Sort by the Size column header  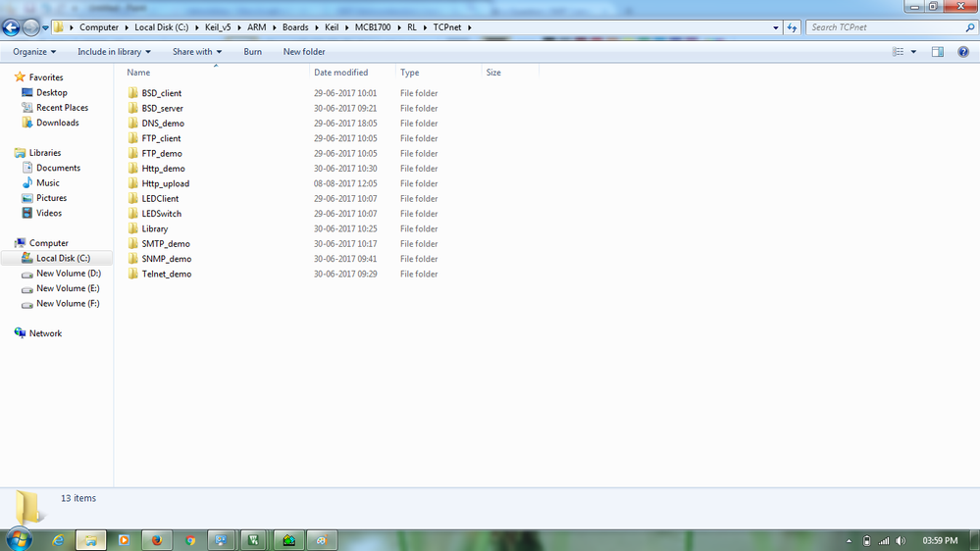pyautogui.click(x=493, y=73)
